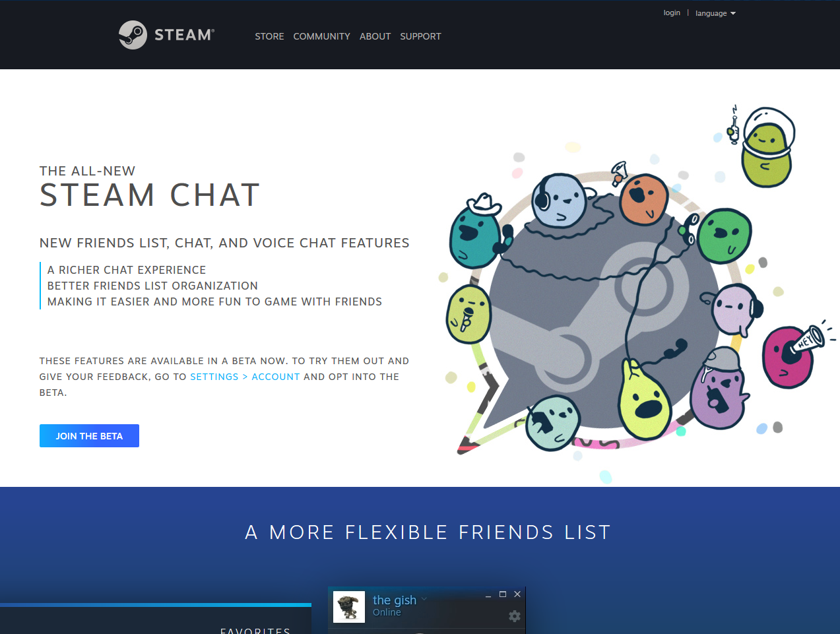Click the Steam logo icon
Screen dimensions: 840x634
coord(133,35)
